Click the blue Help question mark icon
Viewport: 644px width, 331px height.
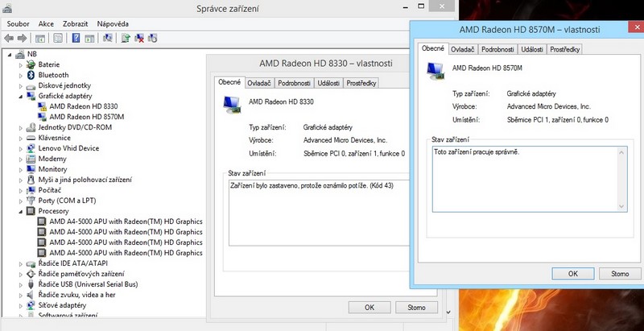(x=76, y=38)
